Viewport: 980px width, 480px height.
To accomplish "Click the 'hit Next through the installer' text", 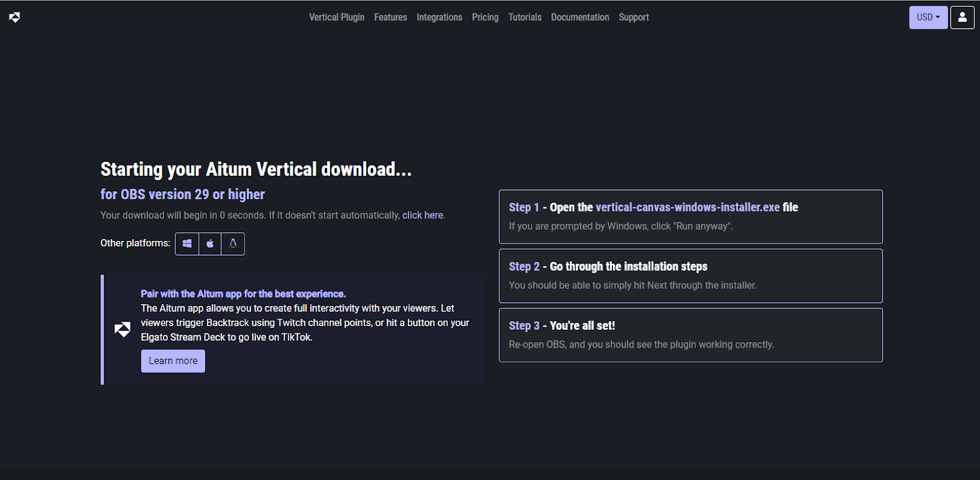I will coord(633,285).
